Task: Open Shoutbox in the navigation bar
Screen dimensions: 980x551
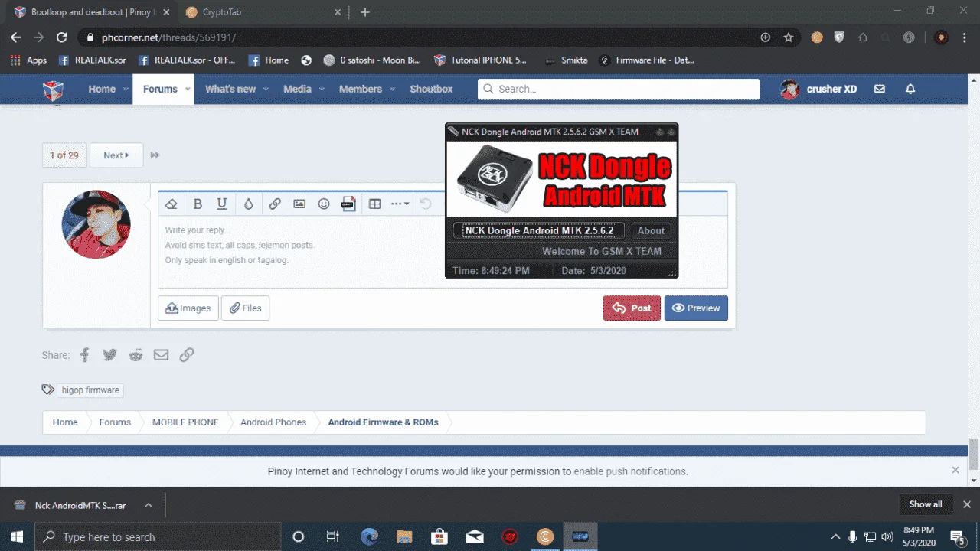Action: pyautogui.click(x=431, y=89)
